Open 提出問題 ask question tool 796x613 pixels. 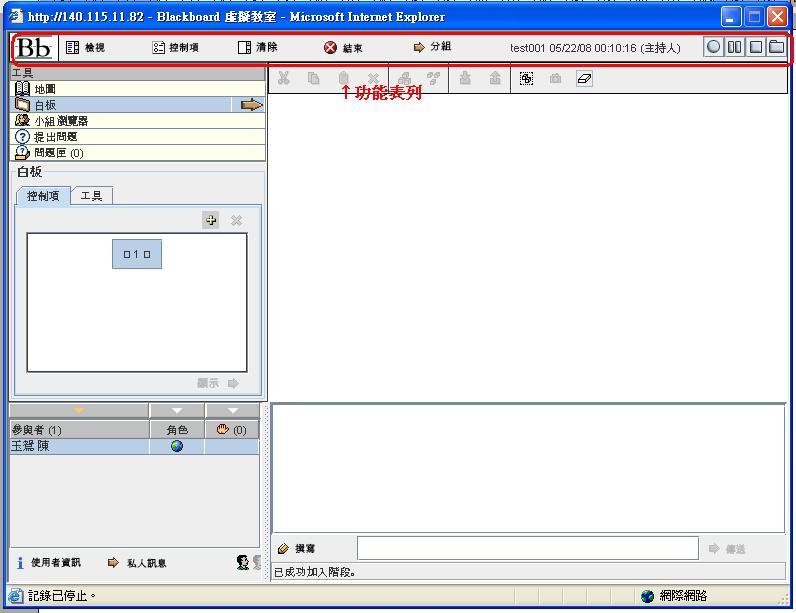tap(55, 137)
